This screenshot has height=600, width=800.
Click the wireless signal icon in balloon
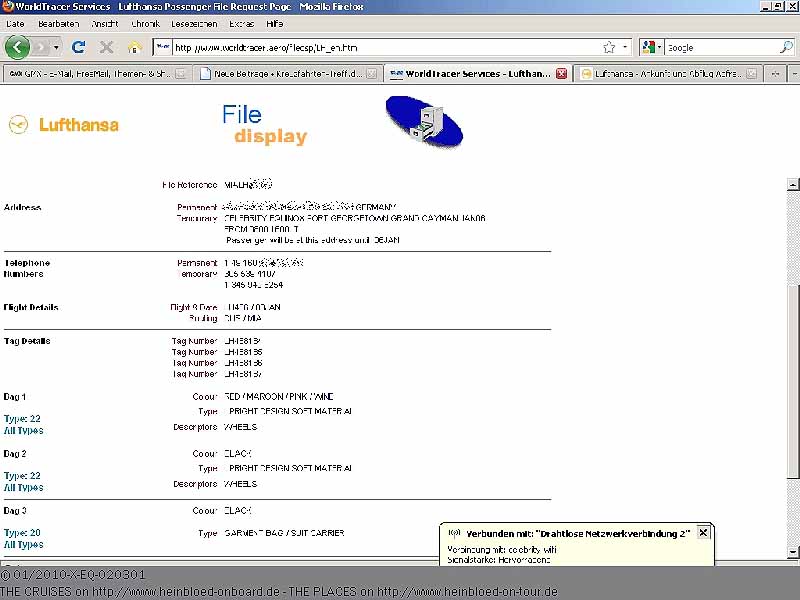[454, 533]
